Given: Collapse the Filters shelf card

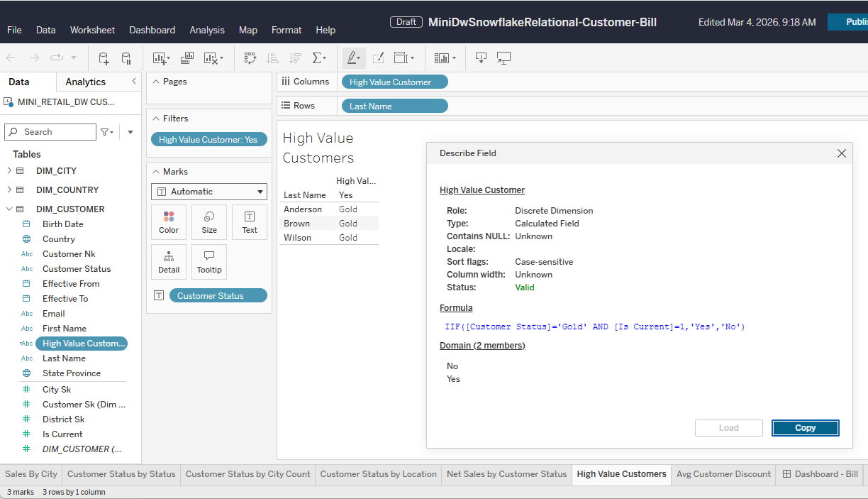Looking at the screenshot, I should (x=156, y=119).
